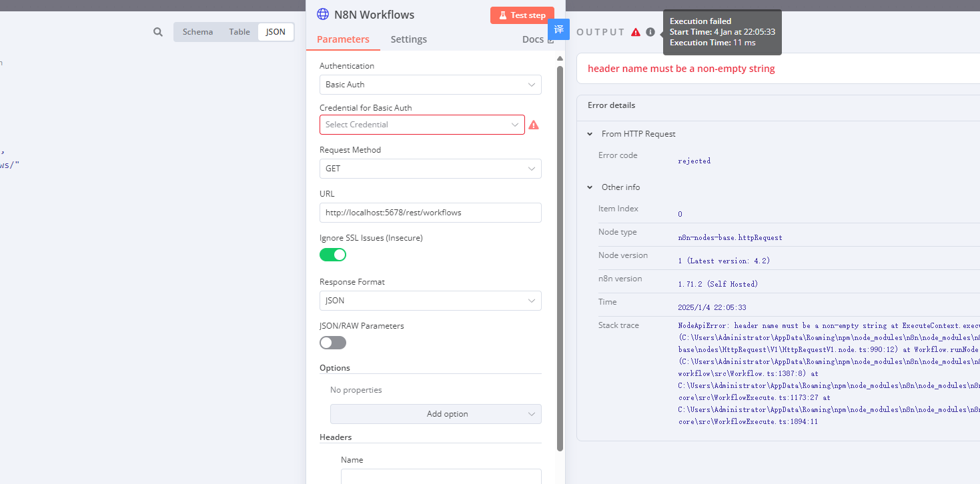
Task: Click the URL input field
Action: [430, 213]
